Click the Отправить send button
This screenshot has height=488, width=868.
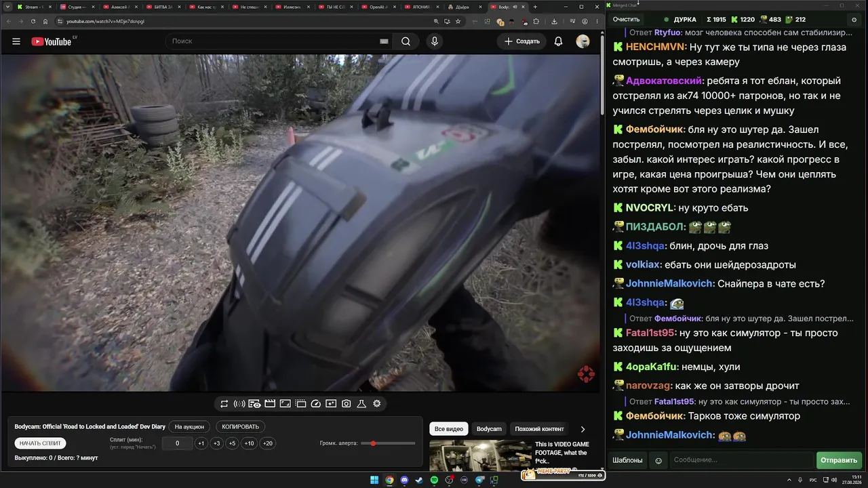839,460
